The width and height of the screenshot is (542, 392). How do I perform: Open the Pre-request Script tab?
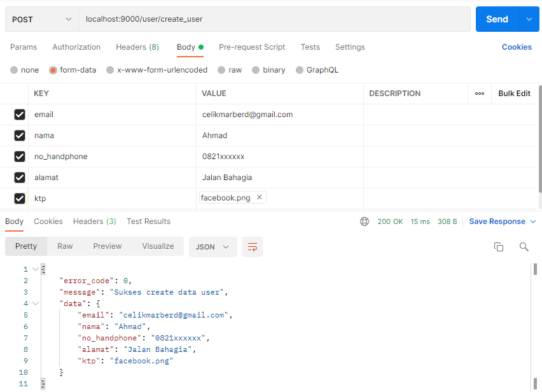click(252, 47)
